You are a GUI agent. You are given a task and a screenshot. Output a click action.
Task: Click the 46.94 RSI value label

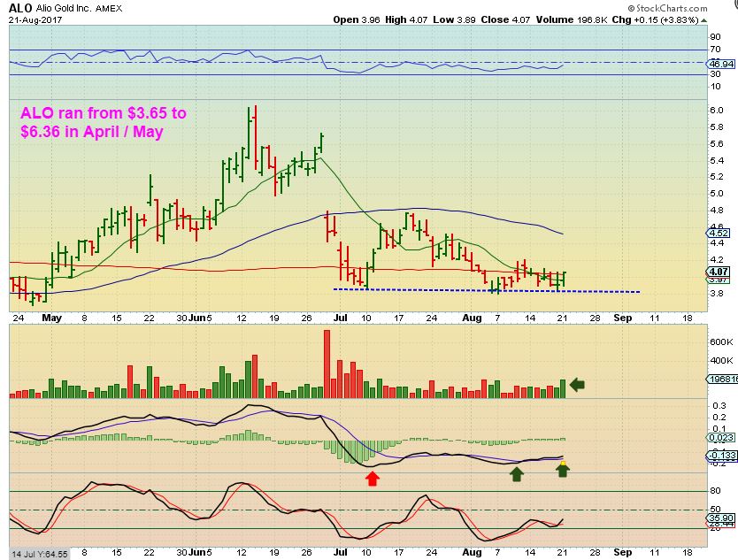click(720, 64)
